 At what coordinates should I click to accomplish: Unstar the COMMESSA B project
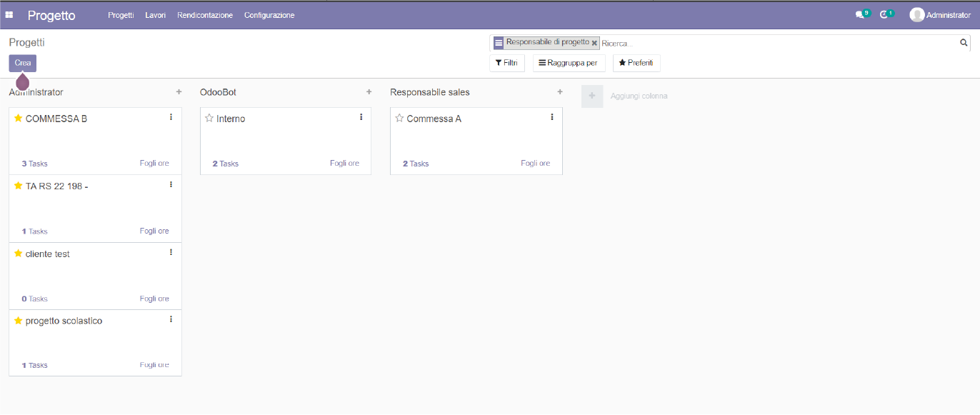coord(19,119)
